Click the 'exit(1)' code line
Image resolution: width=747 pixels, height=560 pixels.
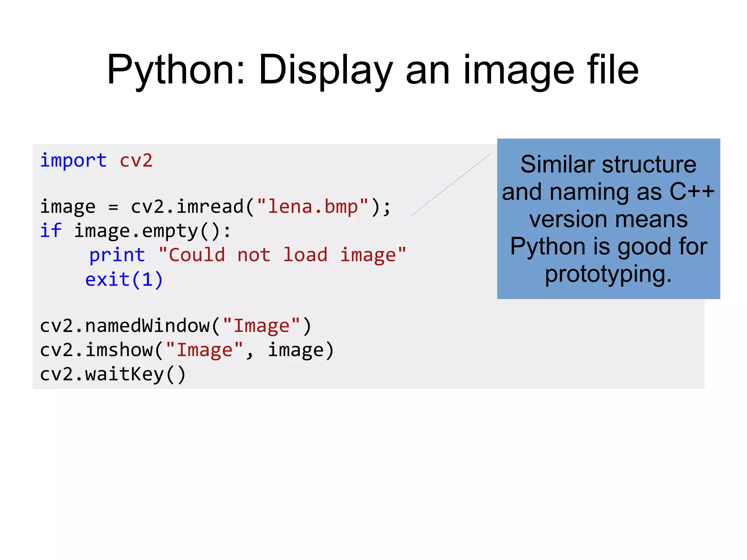(124, 280)
